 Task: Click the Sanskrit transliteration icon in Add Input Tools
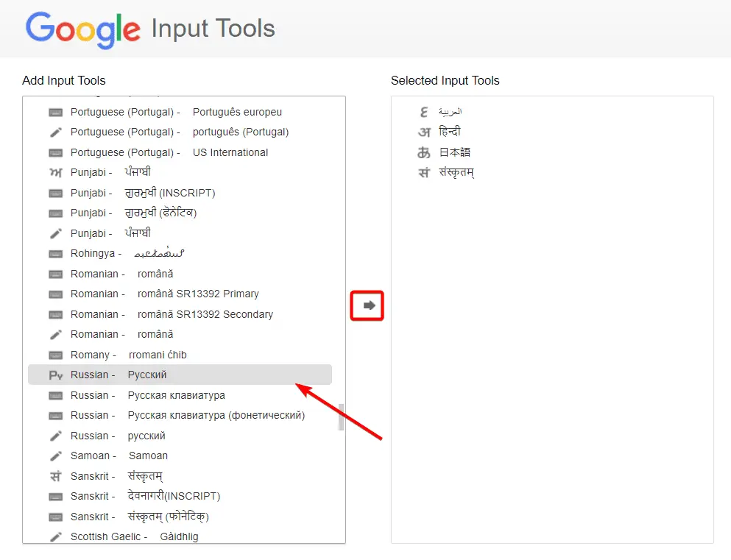tap(55, 477)
